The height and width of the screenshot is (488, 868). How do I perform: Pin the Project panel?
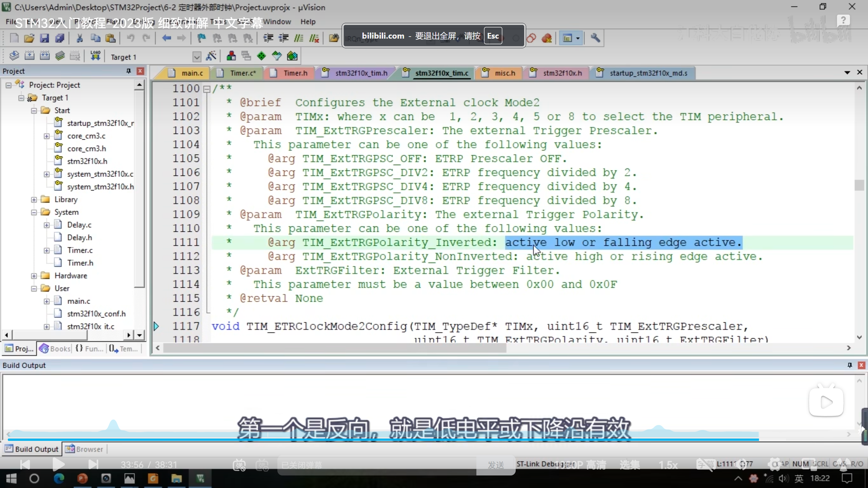(x=129, y=71)
